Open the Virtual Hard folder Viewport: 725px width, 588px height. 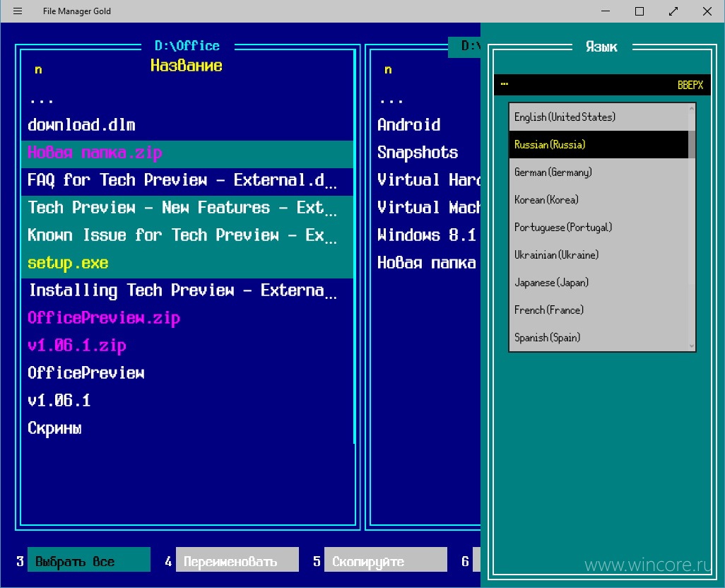[425, 180]
